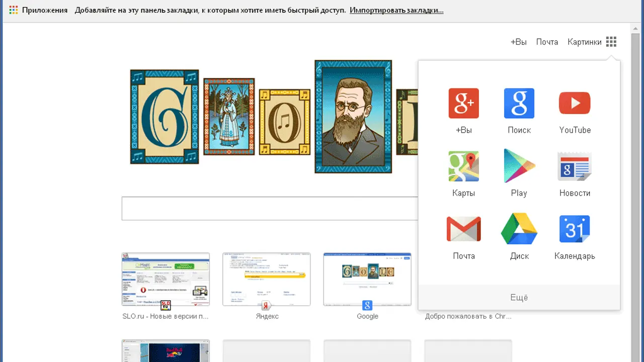
Task: Click Импортировать закладки link
Action: point(396,10)
